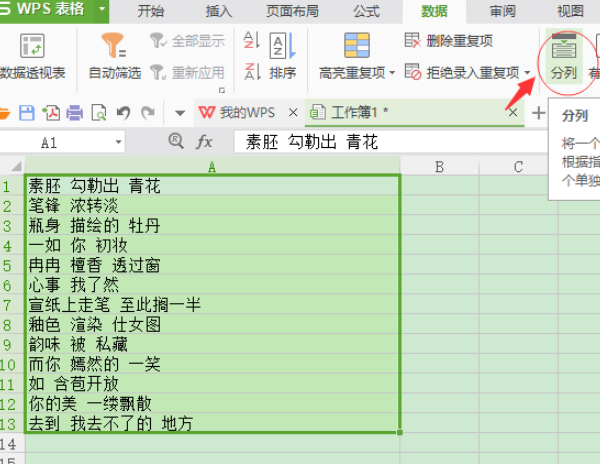
Task: Undo the last action
Action: [x=123, y=113]
